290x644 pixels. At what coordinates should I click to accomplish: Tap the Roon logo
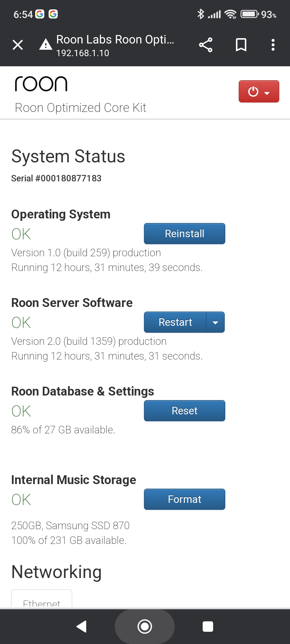(x=41, y=84)
